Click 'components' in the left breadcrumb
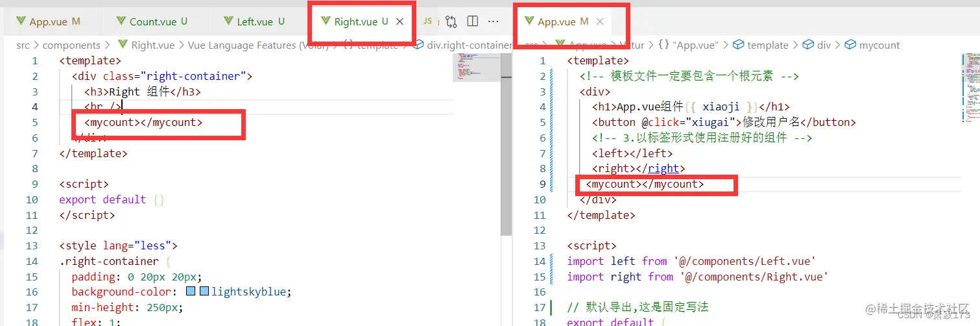The height and width of the screenshot is (326, 980). pos(71,45)
